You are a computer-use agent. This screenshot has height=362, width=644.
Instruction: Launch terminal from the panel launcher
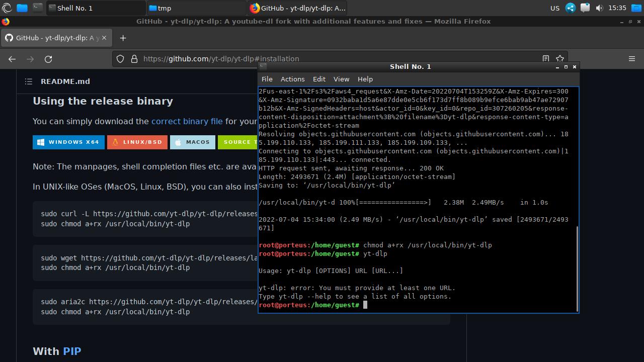coord(38,8)
